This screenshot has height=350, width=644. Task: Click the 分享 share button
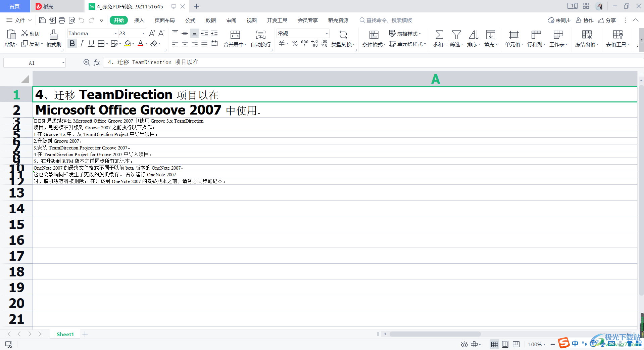(607, 20)
